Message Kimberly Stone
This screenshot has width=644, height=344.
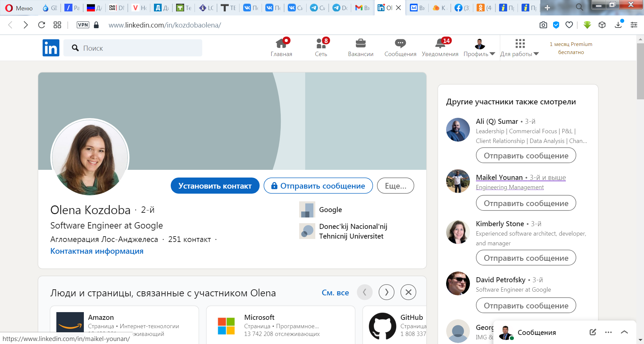click(x=526, y=258)
